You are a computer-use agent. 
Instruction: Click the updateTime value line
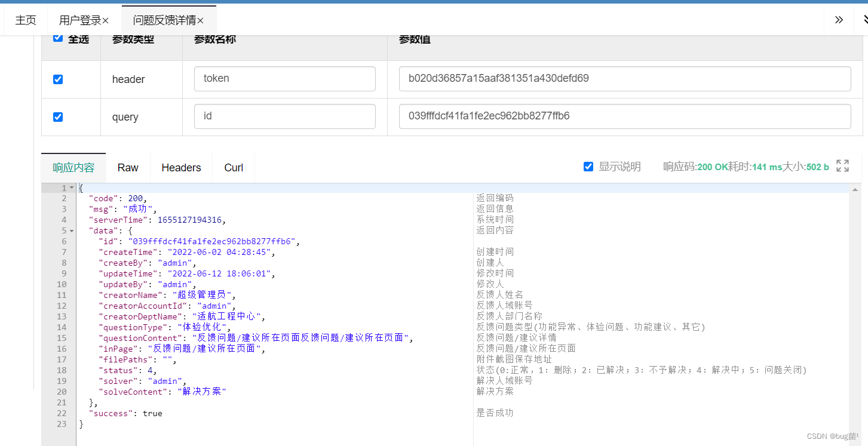pyautogui.click(x=187, y=274)
